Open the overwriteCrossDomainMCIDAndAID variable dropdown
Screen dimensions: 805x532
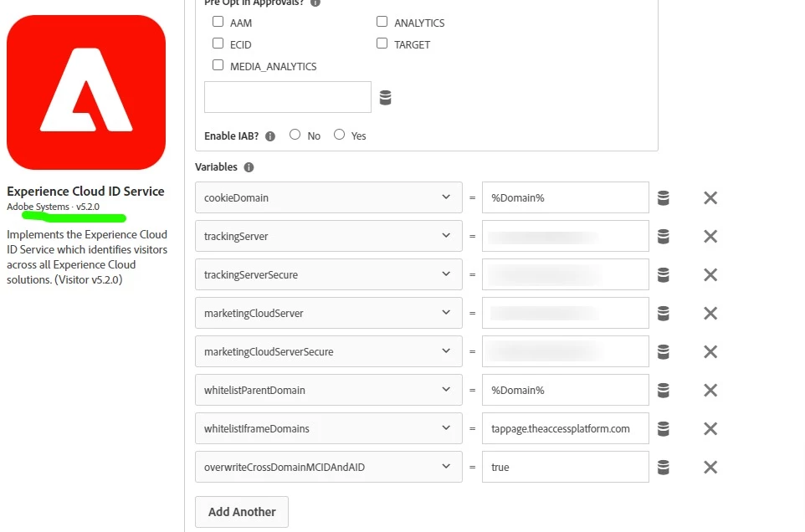point(329,467)
